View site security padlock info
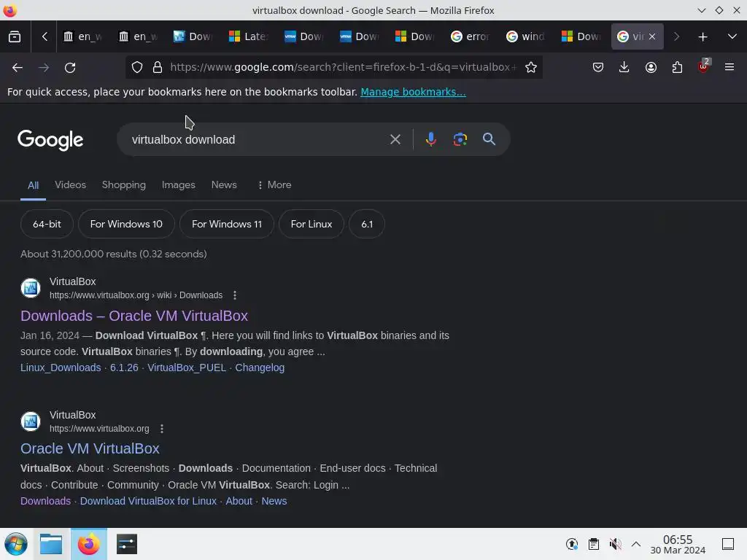747x560 pixels. tap(158, 68)
